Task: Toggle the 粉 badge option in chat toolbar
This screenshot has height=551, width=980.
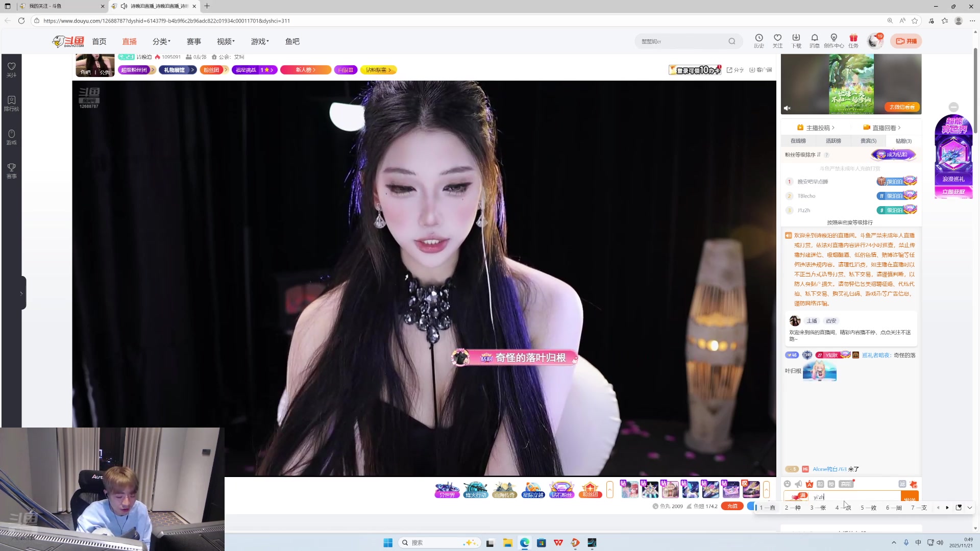Action: (x=821, y=484)
